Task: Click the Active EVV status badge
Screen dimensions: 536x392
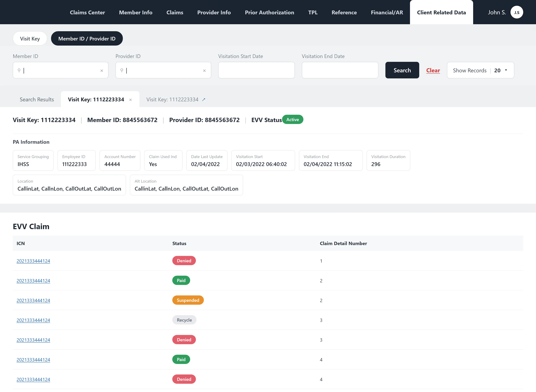Action: click(x=293, y=120)
